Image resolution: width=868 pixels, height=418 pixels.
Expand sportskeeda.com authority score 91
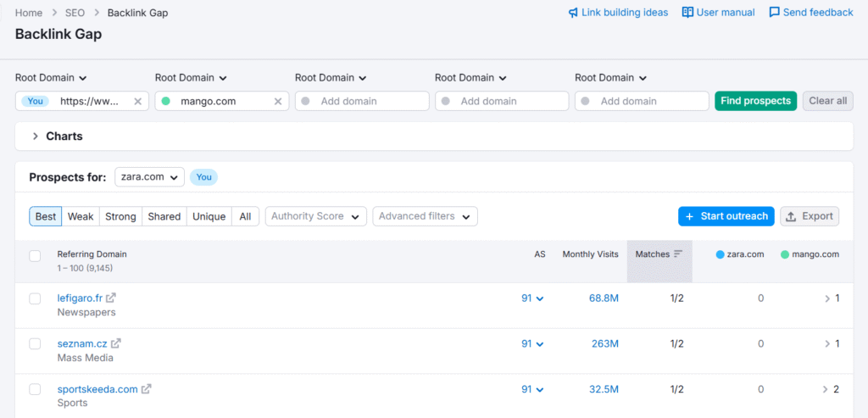pos(532,389)
